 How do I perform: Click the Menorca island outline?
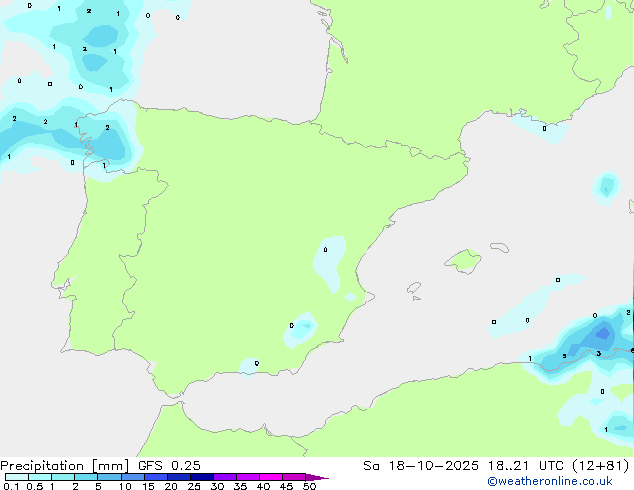click(499, 247)
